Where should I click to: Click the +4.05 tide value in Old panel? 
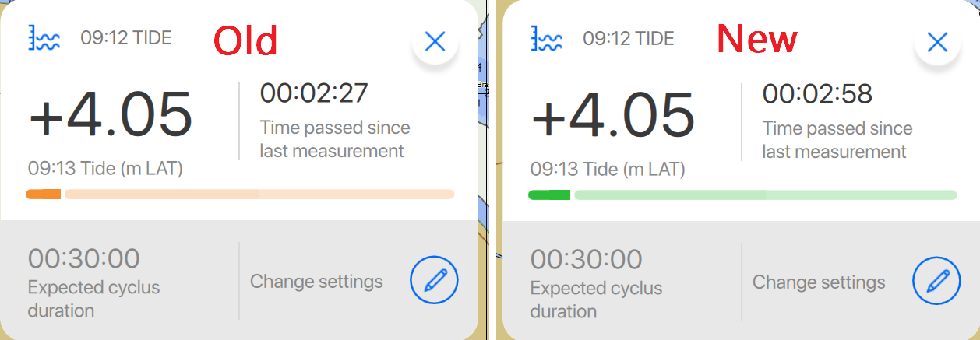click(x=111, y=114)
